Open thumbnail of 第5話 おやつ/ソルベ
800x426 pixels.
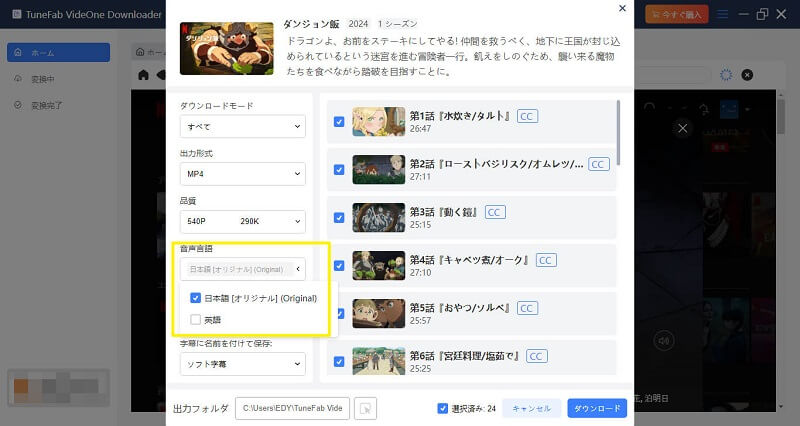tap(379, 314)
